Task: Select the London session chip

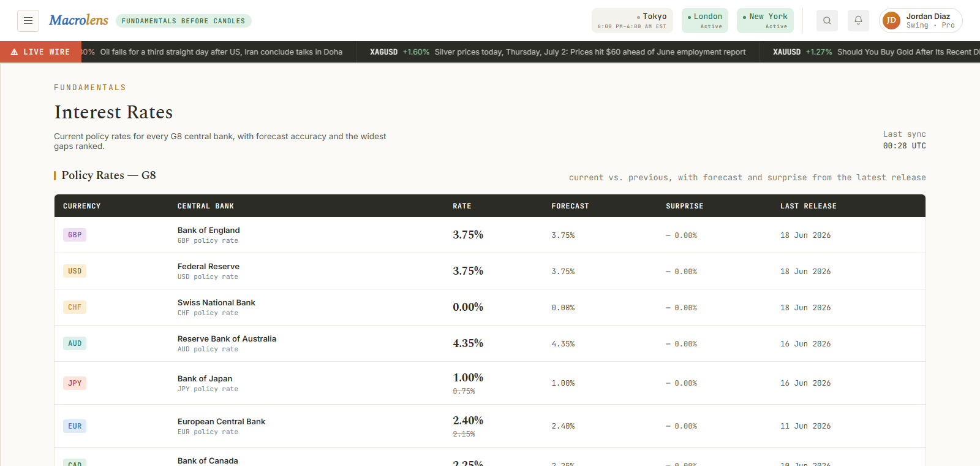Action: [705, 20]
